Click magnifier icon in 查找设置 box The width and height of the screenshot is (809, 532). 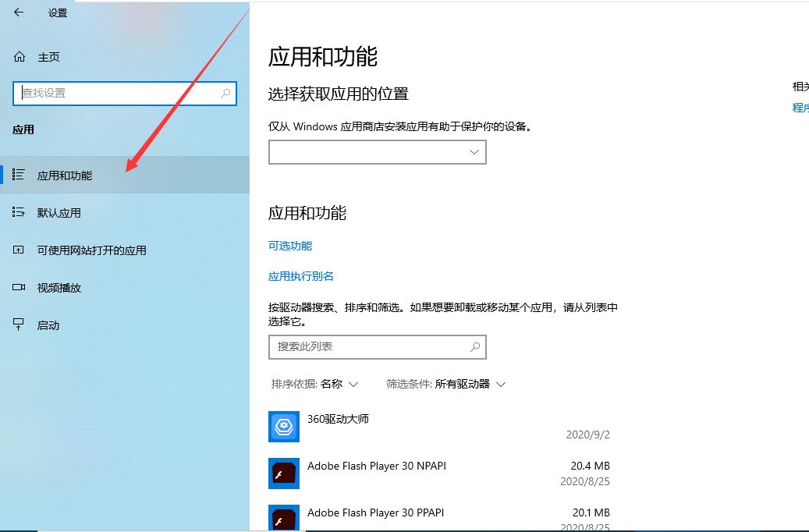(x=225, y=93)
